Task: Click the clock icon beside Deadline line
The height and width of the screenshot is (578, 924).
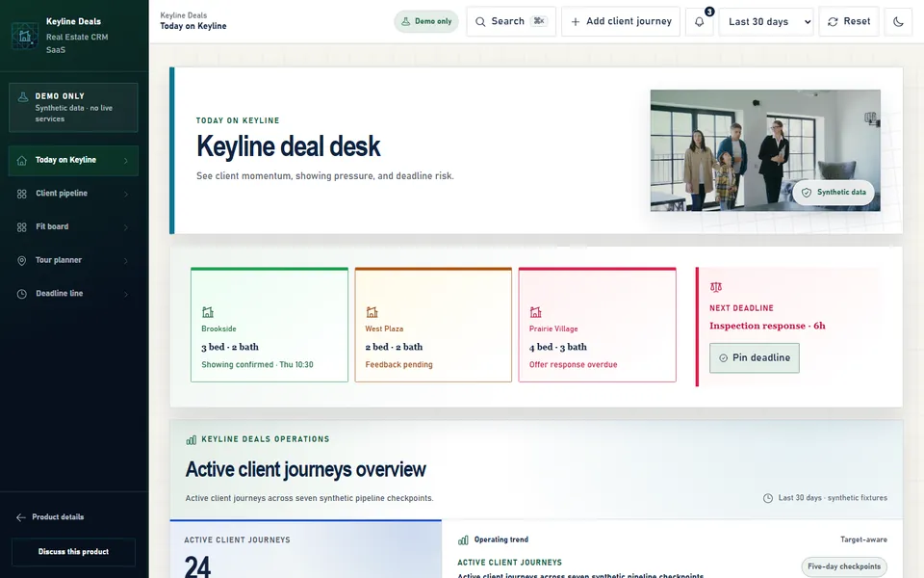Action: pyautogui.click(x=22, y=294)
